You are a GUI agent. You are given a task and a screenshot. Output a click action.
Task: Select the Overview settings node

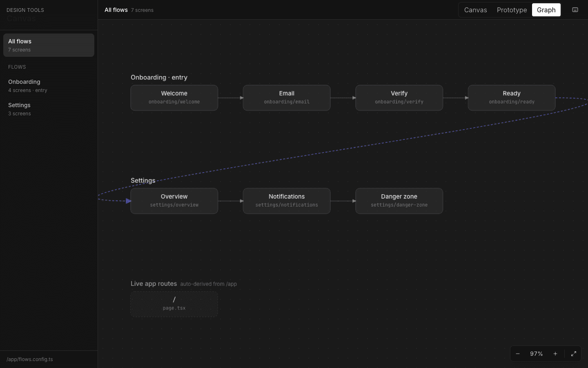tap(174, 201)
